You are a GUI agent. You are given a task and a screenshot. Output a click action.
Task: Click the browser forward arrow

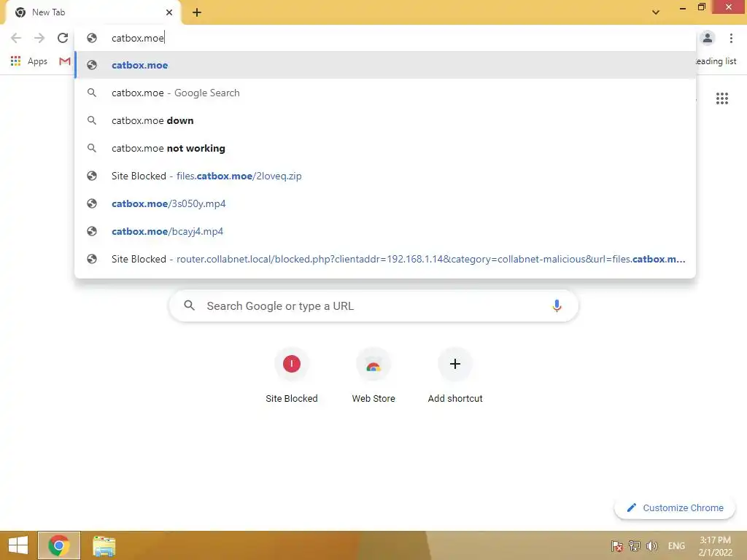[x=39, y=38]
